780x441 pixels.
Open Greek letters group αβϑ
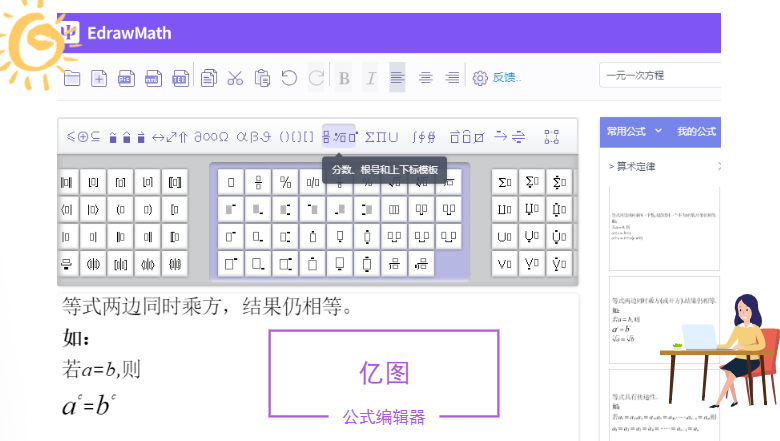click(x=254, y=137)
